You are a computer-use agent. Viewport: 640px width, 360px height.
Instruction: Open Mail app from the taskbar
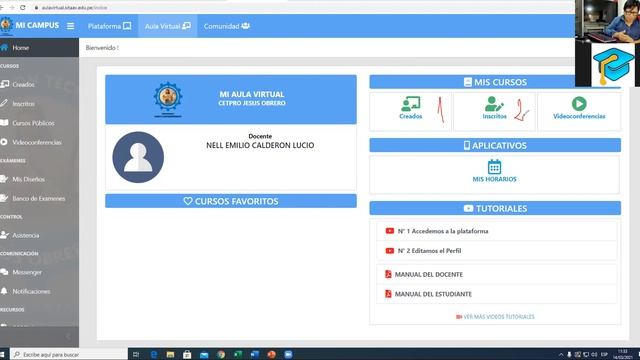(x=204, y=354)
